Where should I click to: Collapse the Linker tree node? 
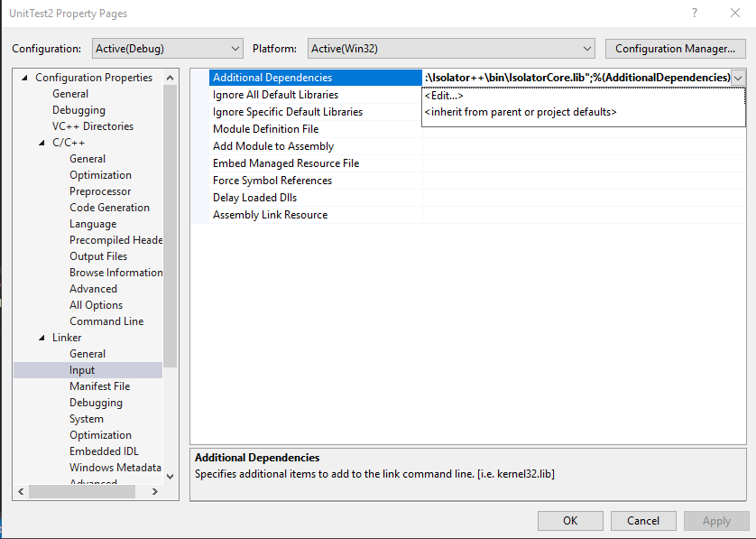tap(41, 338)
